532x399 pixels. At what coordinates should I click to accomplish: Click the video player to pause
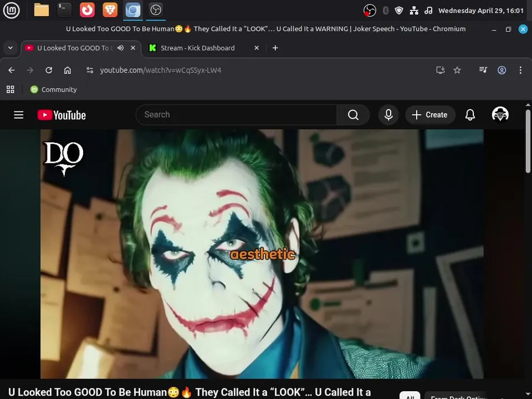(262, 254)
